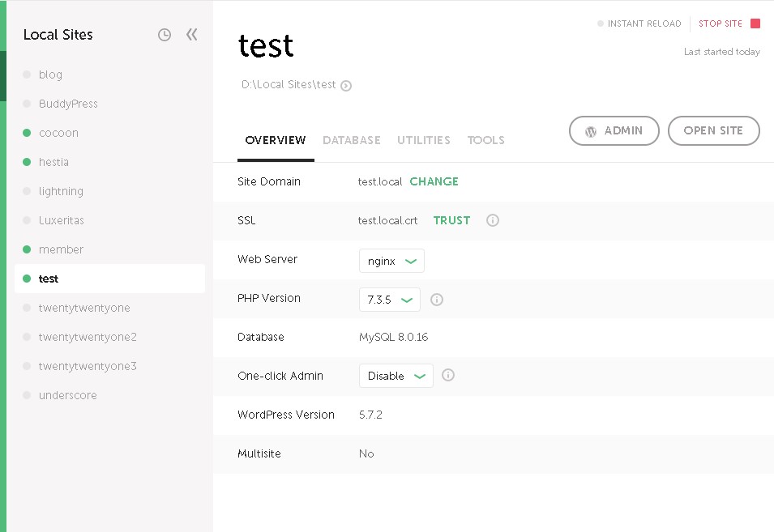Click the SSL info icon
The image size is (774, 532).
493,220
